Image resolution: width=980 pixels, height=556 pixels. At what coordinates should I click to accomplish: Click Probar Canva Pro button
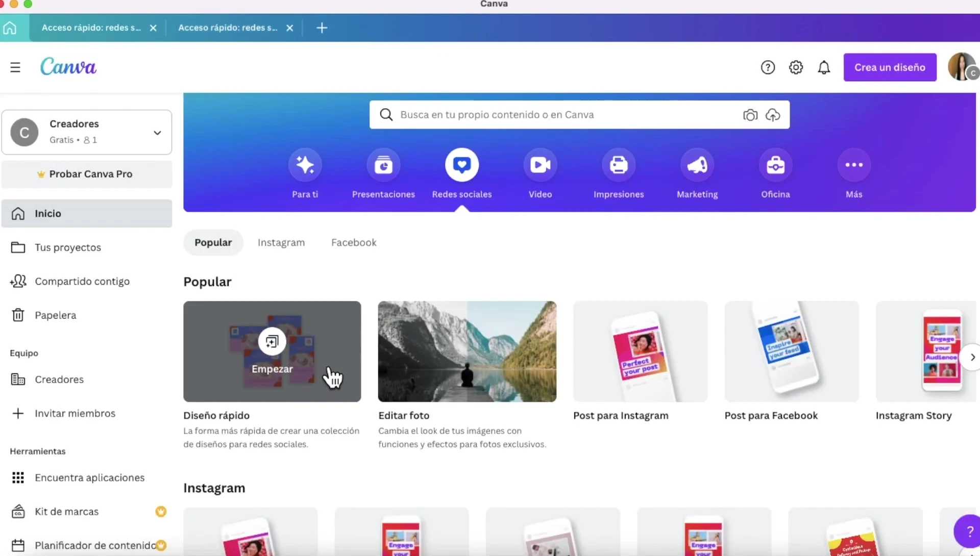[x=87, y=174]
